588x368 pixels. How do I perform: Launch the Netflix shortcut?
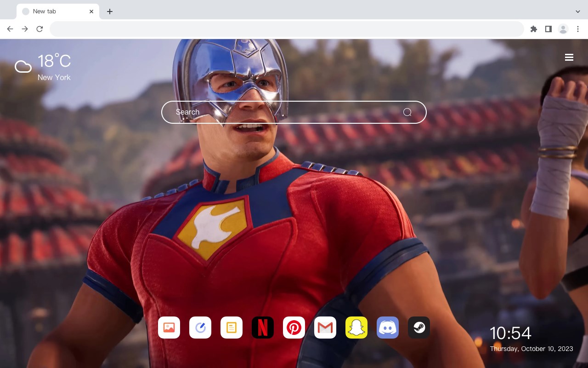click(x=263, y=328)
